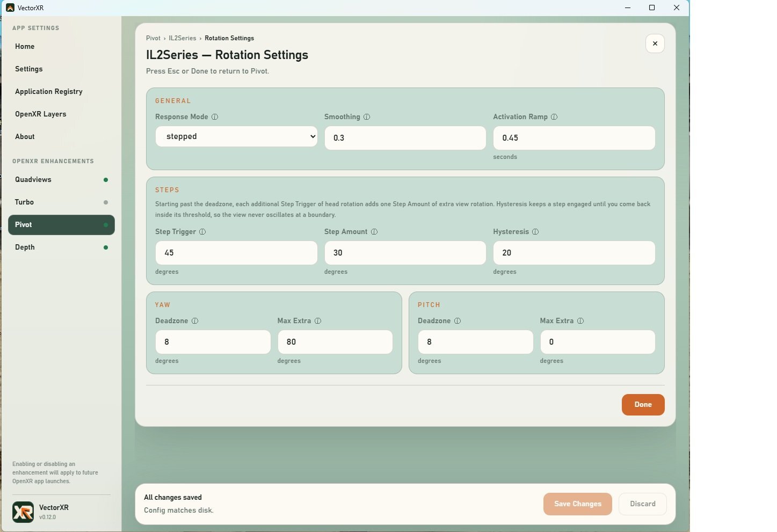The height and width of the screenshot is (532, 777).
Task: Click the Done button
Action: pyautogui.click(x=643, y=405)
